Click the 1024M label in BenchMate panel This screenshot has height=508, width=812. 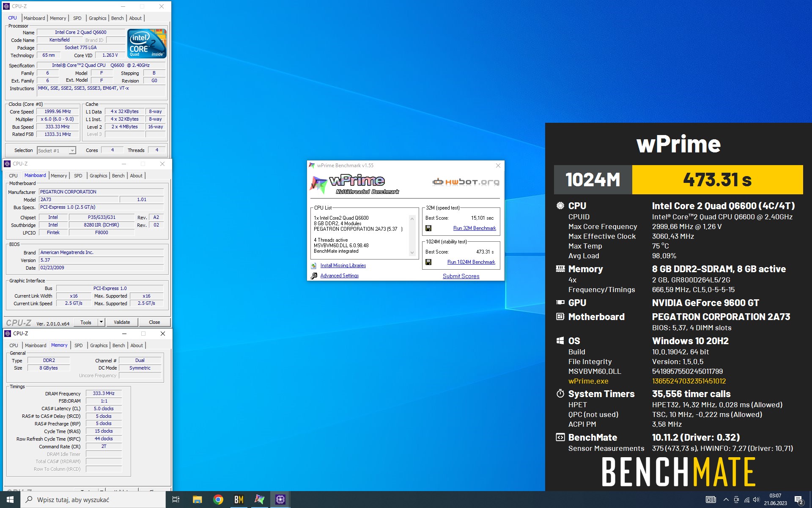[593, 179]
